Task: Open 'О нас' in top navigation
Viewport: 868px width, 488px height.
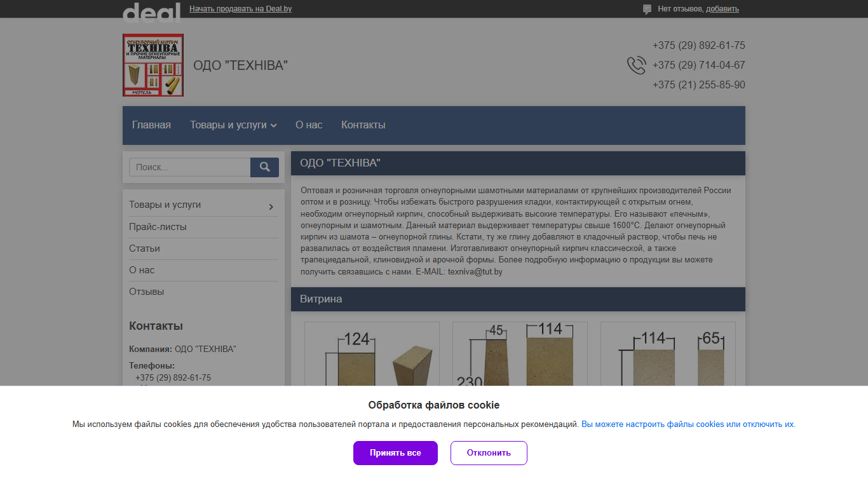Action: (309, 125)
